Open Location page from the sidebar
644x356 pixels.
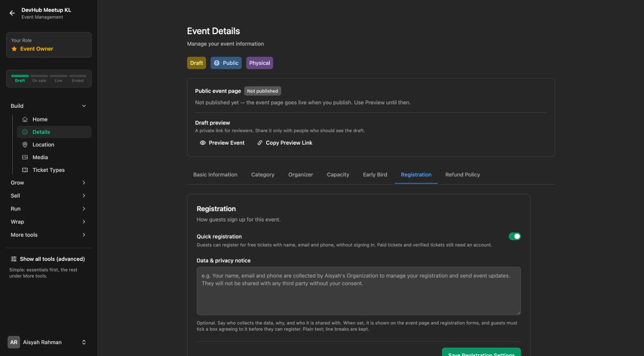coord(54,145)
